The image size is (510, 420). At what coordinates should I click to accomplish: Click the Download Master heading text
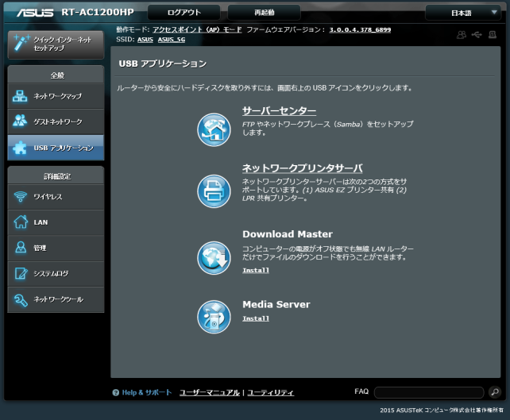click(x=288, y=234)
